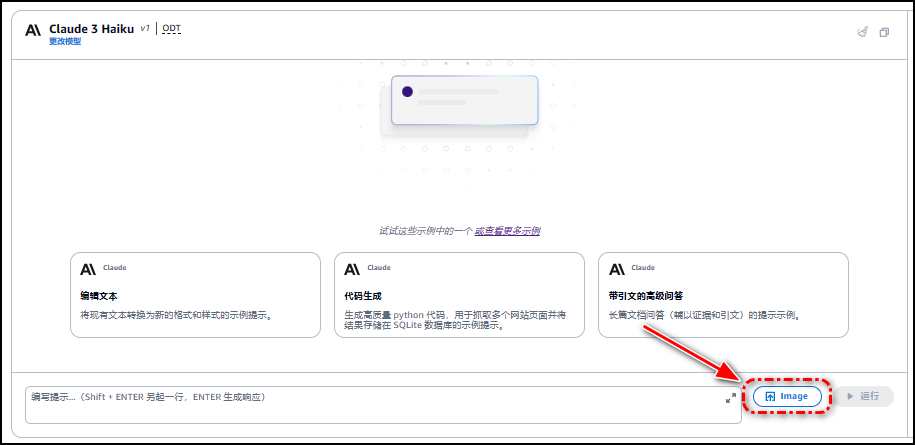Click the 更改模型 link
Viewport: 915px width, 445px height.
tap(65, 41)
